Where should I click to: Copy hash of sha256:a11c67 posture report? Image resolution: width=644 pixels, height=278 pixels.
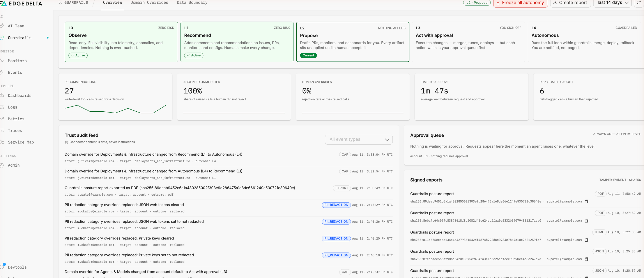[587, 240]
